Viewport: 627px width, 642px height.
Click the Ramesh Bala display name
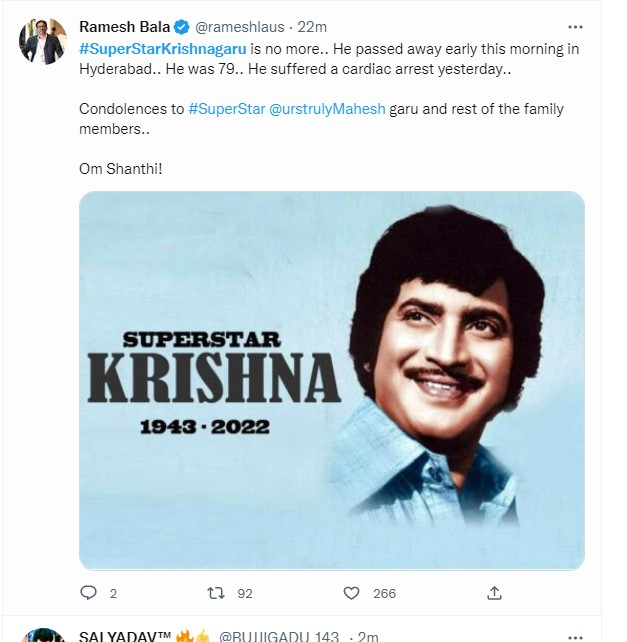pyautogui.click(x=124, y=25)
